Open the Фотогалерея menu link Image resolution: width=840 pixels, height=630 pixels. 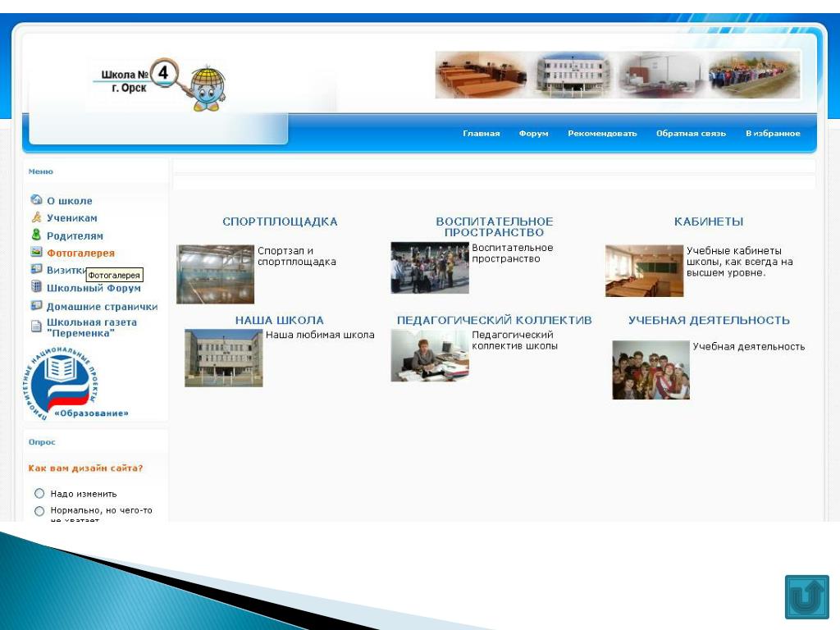click(80, 253)
